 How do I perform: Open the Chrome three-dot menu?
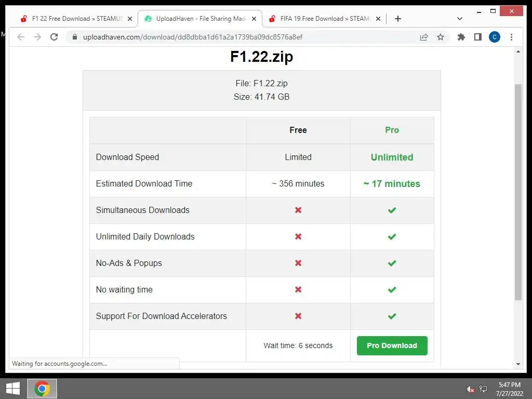pyautogui.click(x=511, y=37)
